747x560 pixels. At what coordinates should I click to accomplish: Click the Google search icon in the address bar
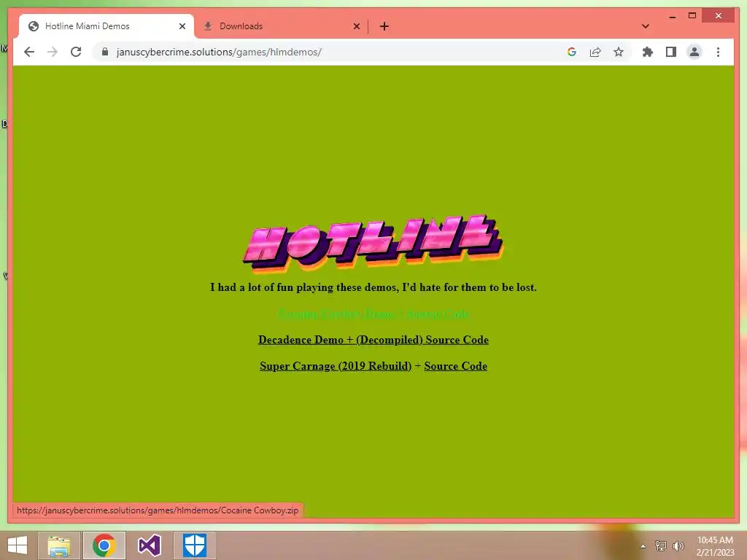572,52
